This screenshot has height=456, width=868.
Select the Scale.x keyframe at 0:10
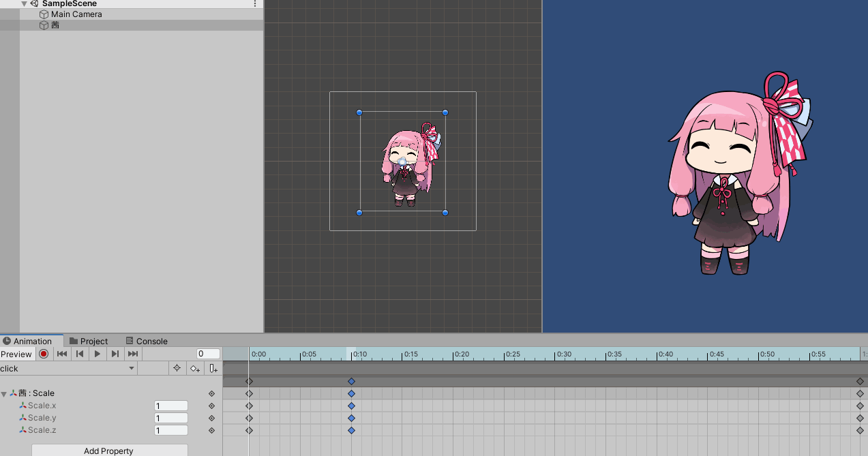(x=352, y=406)
